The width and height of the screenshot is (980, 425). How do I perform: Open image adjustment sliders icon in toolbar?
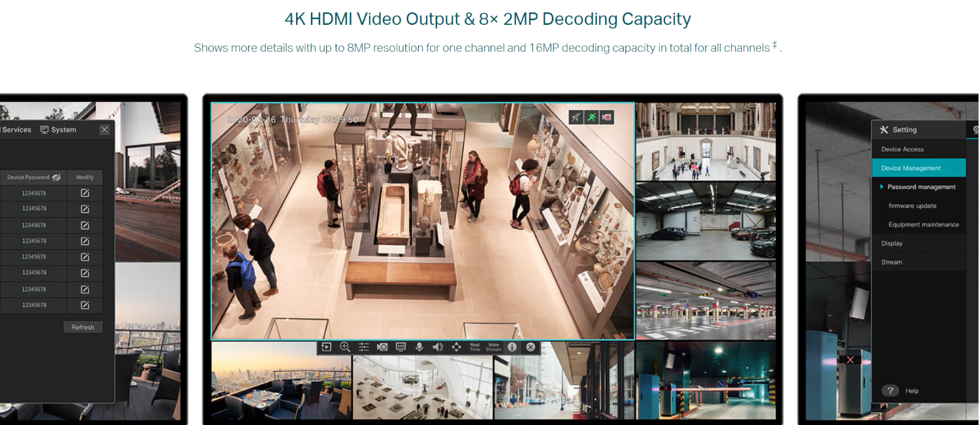[364, 347]
